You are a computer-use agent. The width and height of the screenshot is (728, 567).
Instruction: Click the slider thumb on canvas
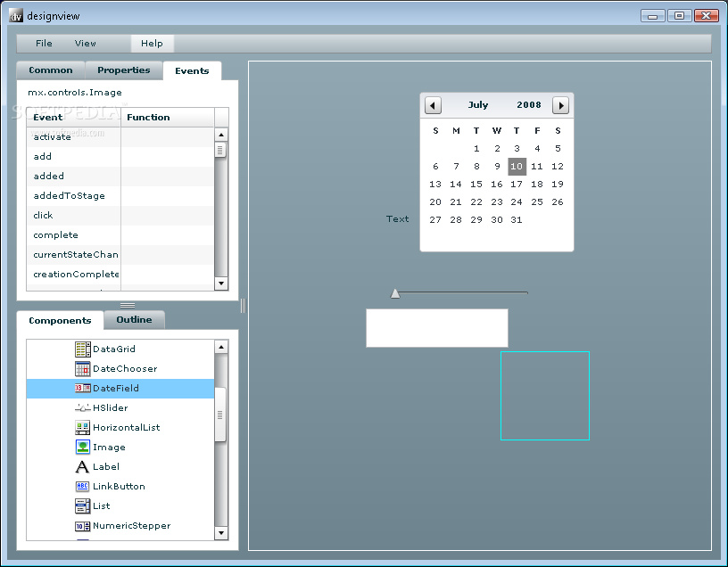tap(395, 293)
